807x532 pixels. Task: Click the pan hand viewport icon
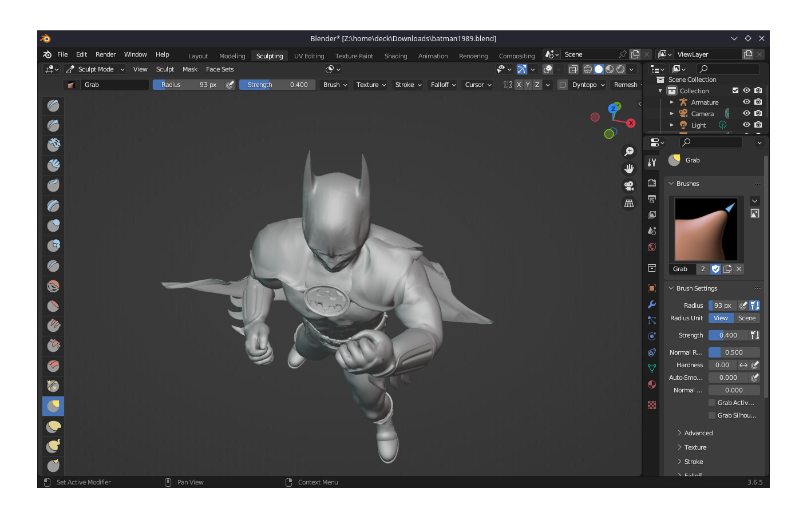[x=629, y=169]
